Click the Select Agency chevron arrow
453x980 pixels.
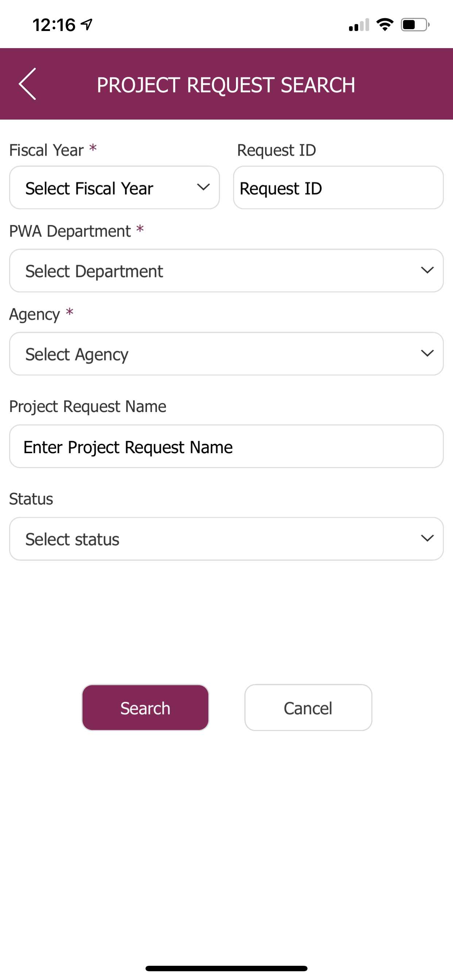tap(427, 353)
